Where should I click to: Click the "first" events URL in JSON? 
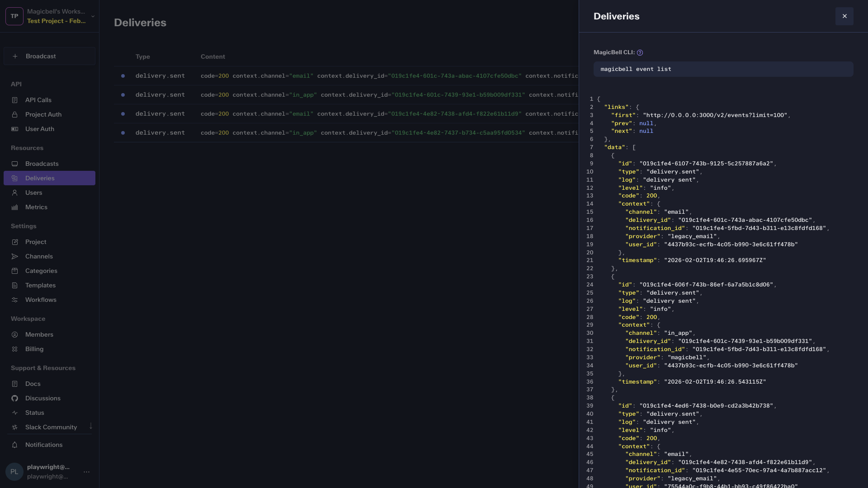click(715, 115)
